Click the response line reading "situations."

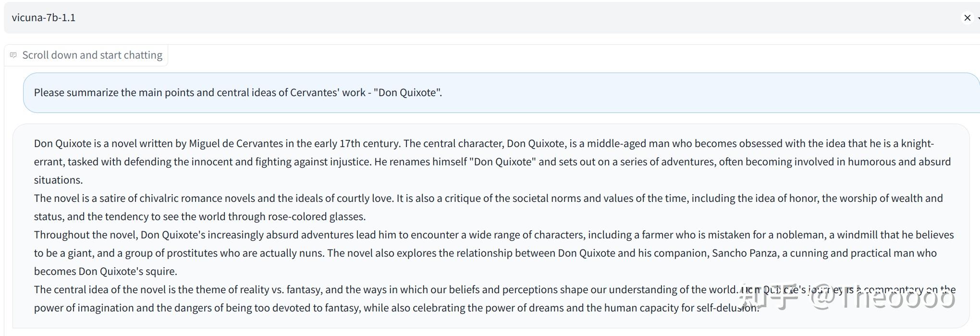58,180
